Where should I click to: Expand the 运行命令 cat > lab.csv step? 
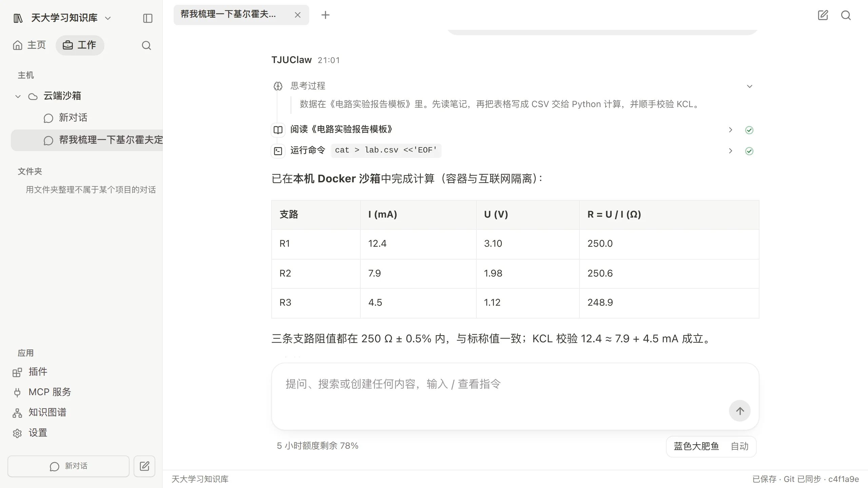[731, 151]
